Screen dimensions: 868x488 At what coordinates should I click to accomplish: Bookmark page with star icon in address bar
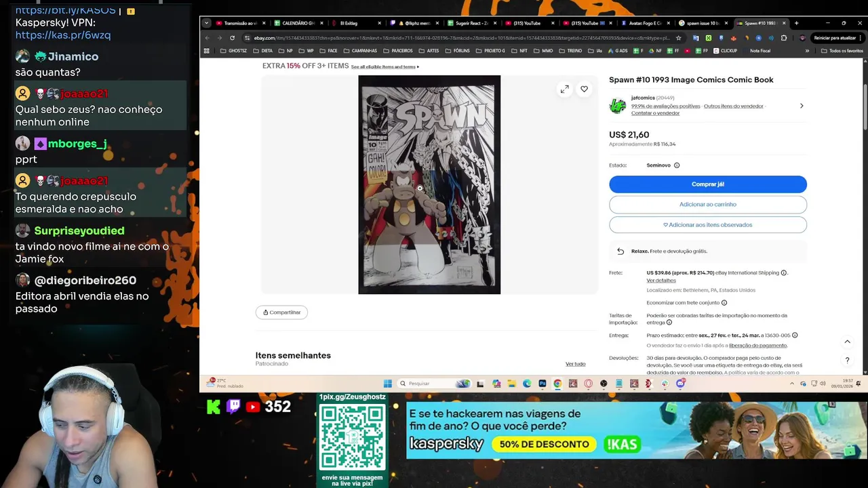[678, 38]
